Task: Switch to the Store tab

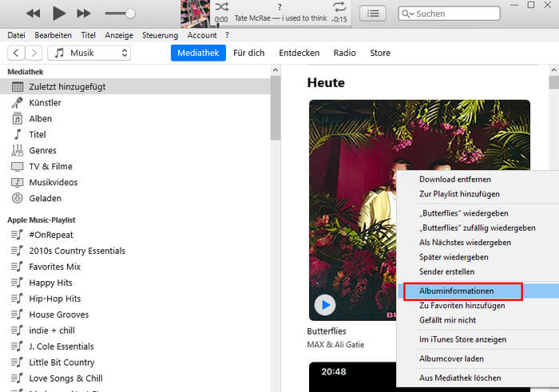Action: (380, 53)
